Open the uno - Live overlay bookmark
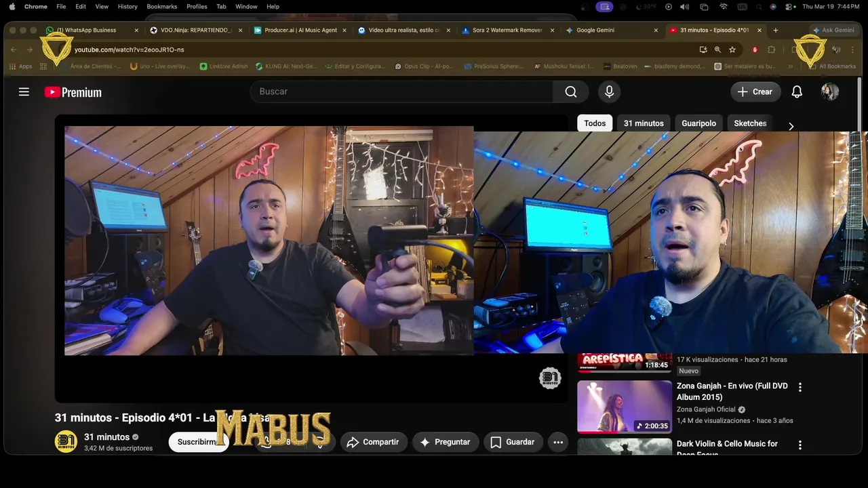Image resolution: width=868 pixels, height=488 pixels. pos(161,66)
